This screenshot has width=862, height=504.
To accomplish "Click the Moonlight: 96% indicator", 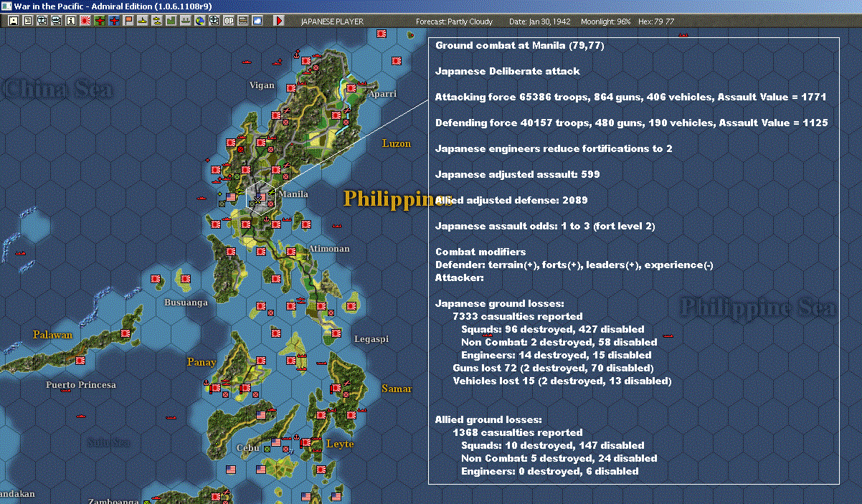I will (606, 22).
